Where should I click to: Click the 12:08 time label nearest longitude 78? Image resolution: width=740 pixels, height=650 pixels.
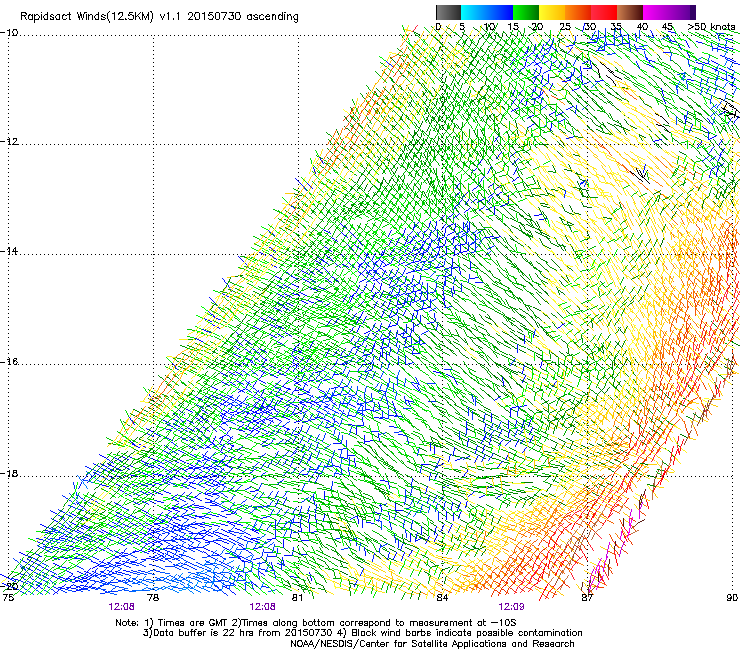coord(121,607)
